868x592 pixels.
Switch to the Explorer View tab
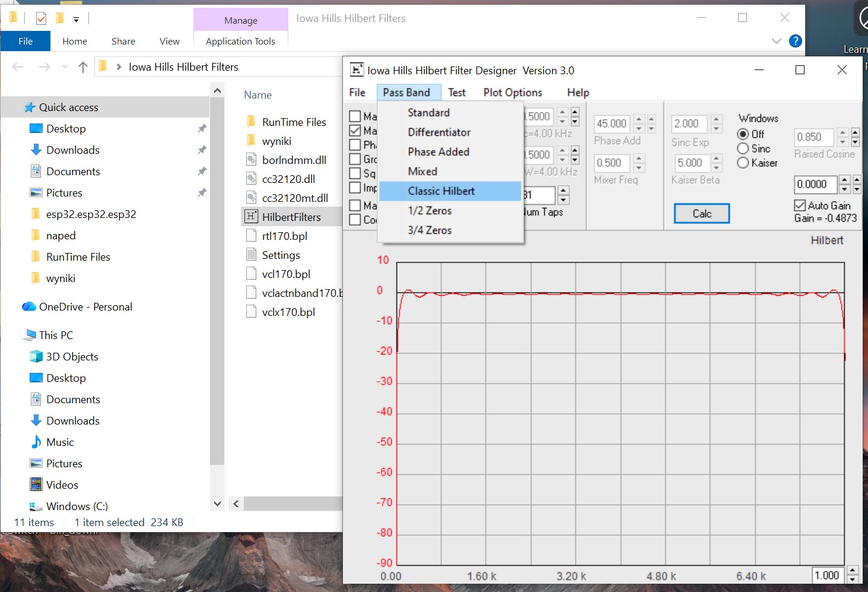coord(170,41)
